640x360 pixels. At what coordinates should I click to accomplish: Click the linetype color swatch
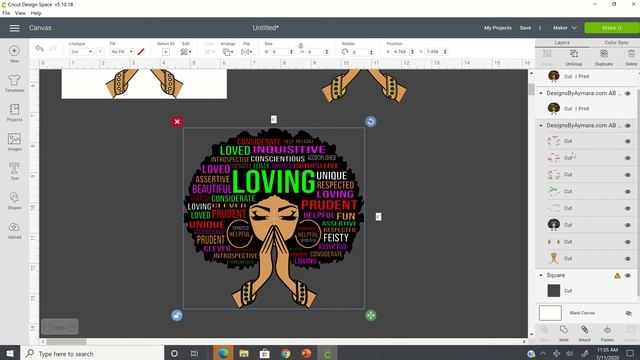tap(100, 52)
